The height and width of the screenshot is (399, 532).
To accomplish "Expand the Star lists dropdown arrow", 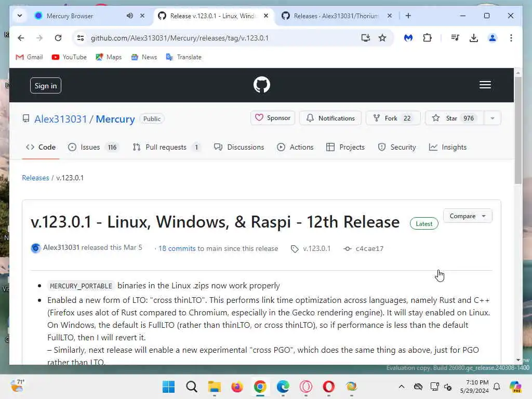I will point(493,118).
